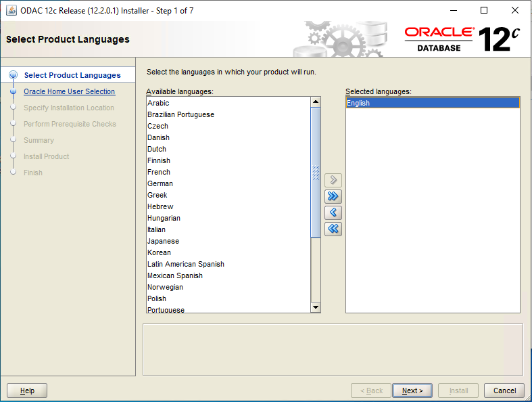Select Czech in the available list
Screen dimensions: 532x402
coord(228,126)
